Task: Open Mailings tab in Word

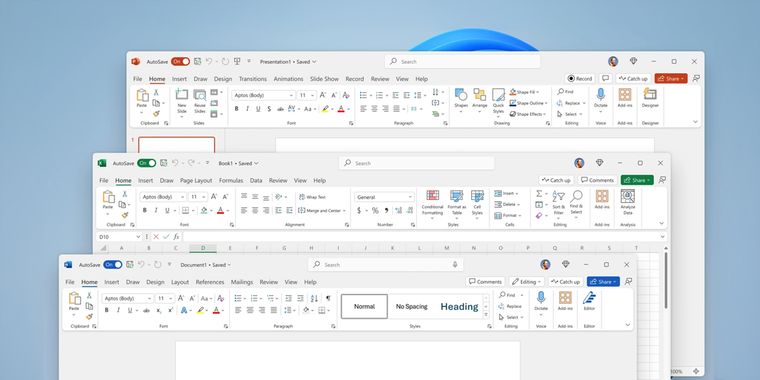Action: (x=242, y=282)
